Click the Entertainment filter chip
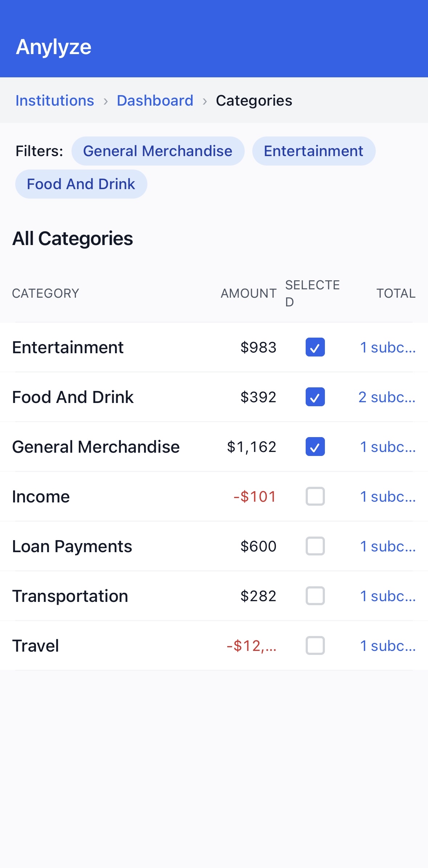Viewport: 428px width, 868px height. point(314,151)
